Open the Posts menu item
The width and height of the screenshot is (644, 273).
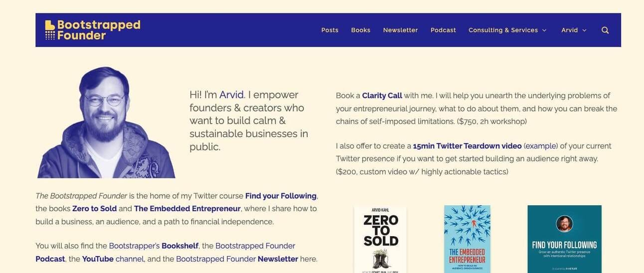[x=329, y=30]
